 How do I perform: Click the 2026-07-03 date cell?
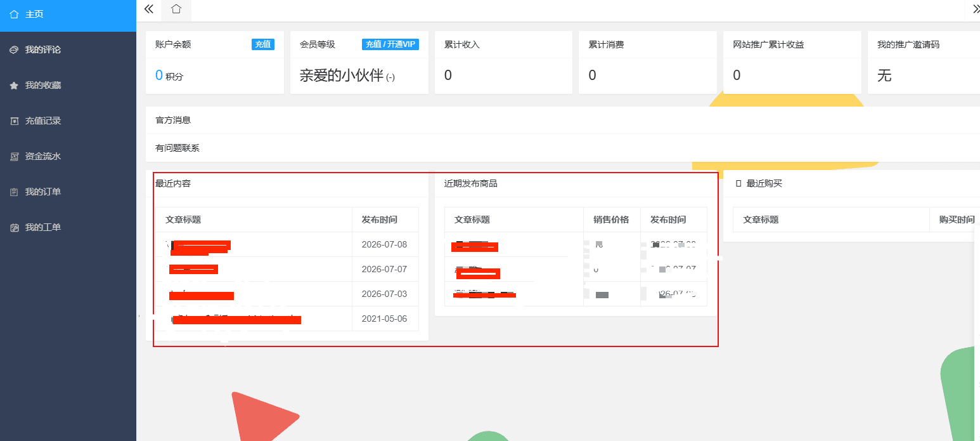point(384,294)
